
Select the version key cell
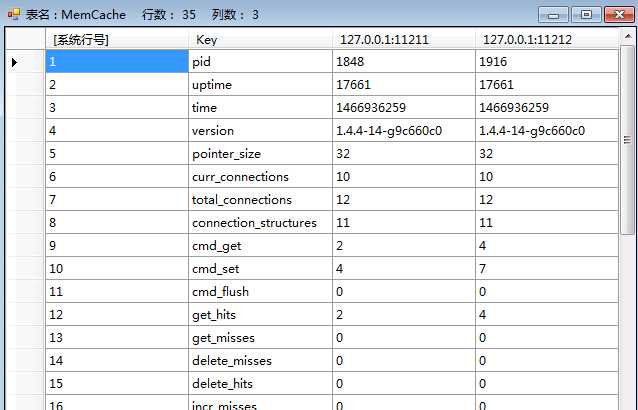(x=260, y=131)
